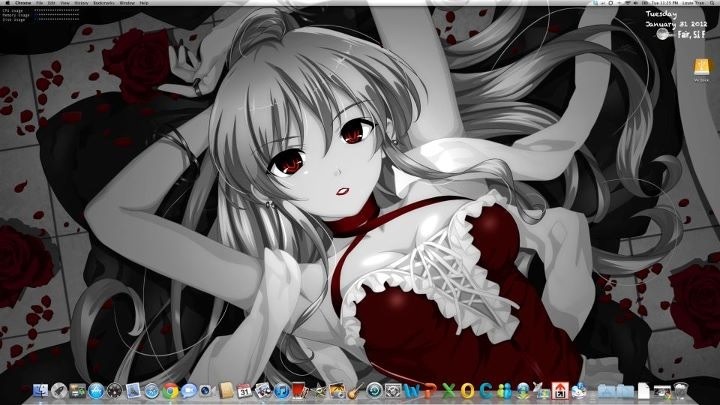Click the user name in menu bar
The width and height of the screenshot is (720, 405).
(694, 3)
